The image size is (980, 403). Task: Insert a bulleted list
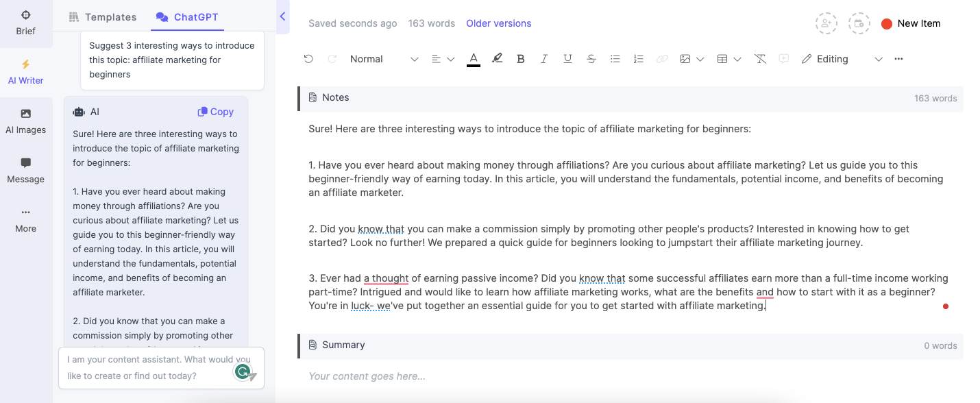(x=615, y=59)
